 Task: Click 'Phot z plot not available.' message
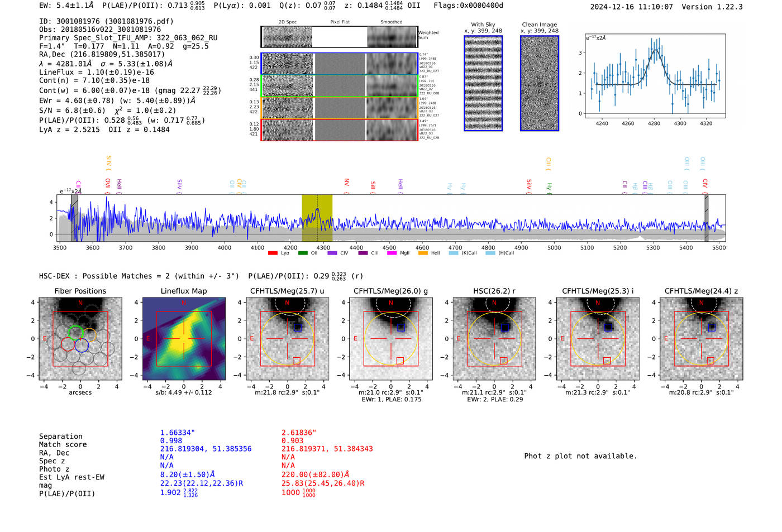[580, 456]
